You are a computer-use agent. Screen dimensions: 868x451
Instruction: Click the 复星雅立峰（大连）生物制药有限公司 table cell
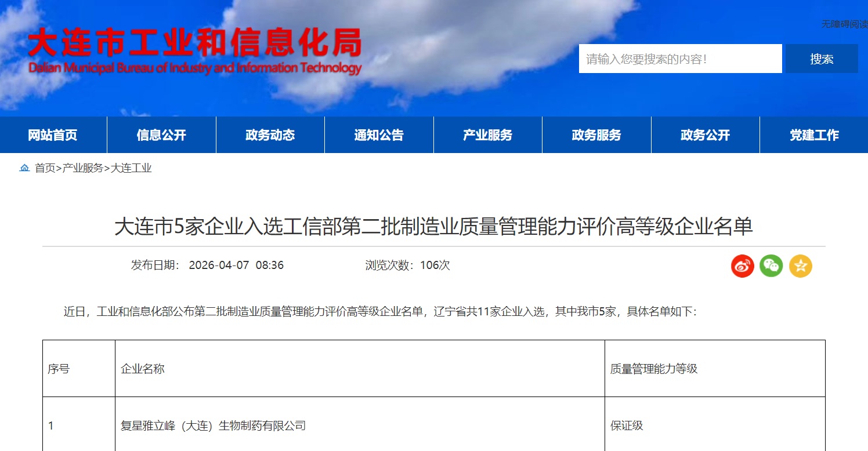[x=213, y=426]
